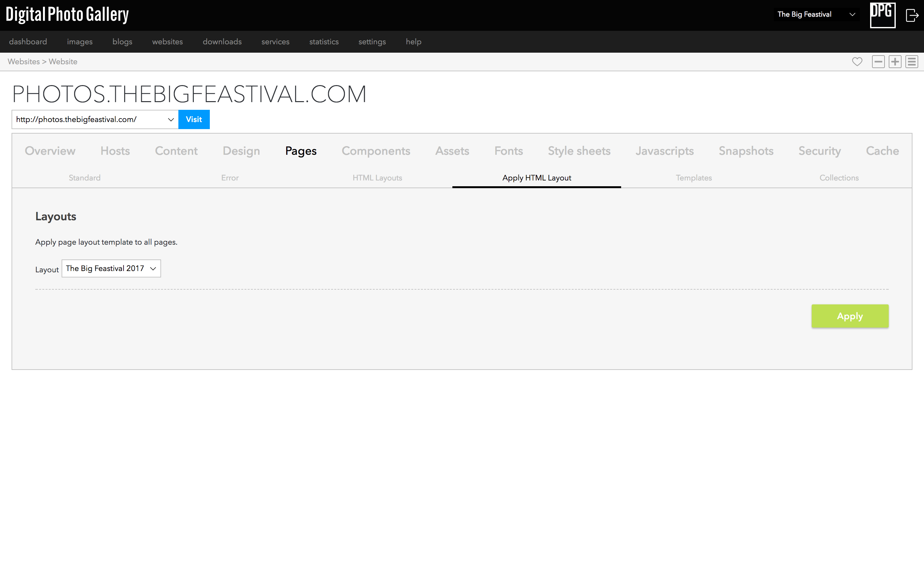Image resolution: width=924 pixels, height=578 pixels.
Task: Open the Layout dropdown showing The Big Feastival 2017
Action: coord(111,268)
